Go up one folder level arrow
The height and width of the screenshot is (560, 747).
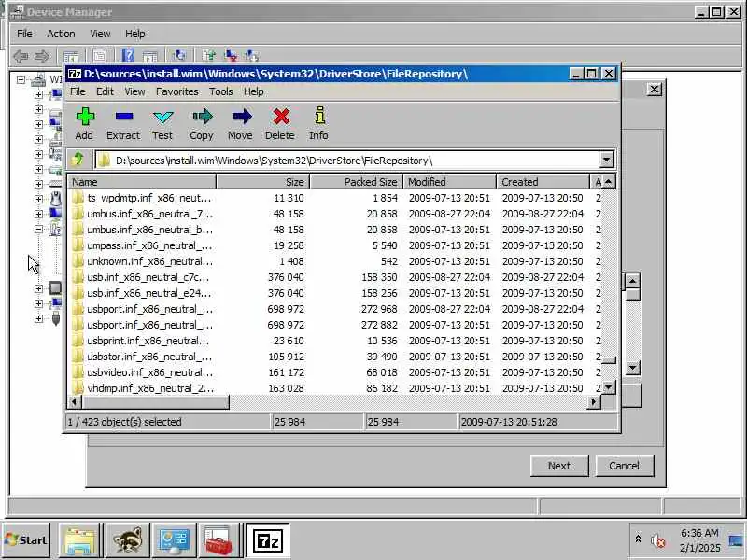point(78,159)
